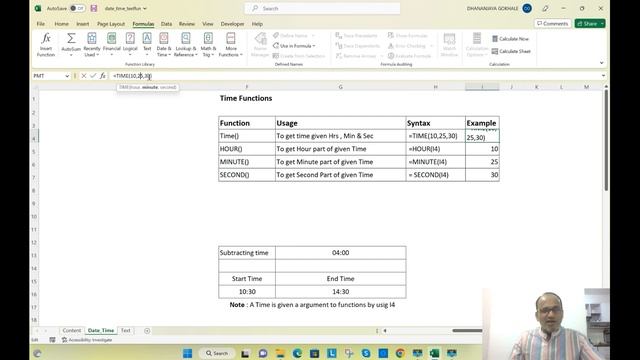Viewport: 640px width, 360px height.
Task: Select cell with =HOUR(I4) syntax
Action: (x=436, y=149)
